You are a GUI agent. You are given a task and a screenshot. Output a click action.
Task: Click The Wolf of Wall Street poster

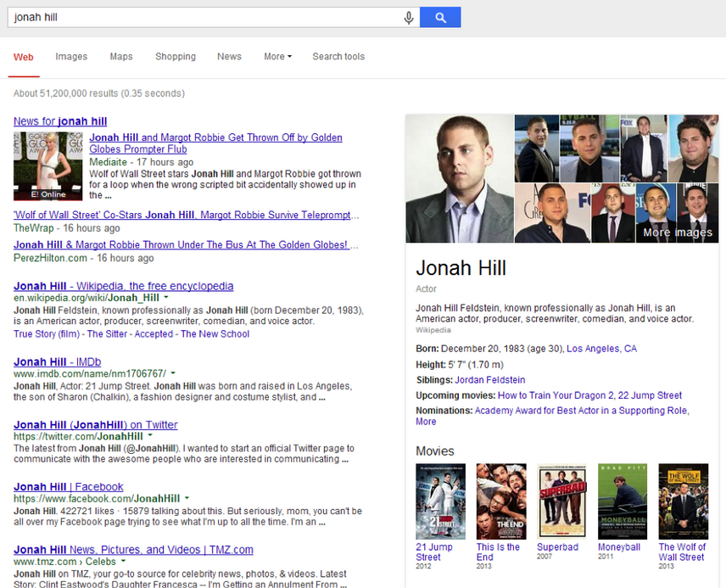point(684,501)
